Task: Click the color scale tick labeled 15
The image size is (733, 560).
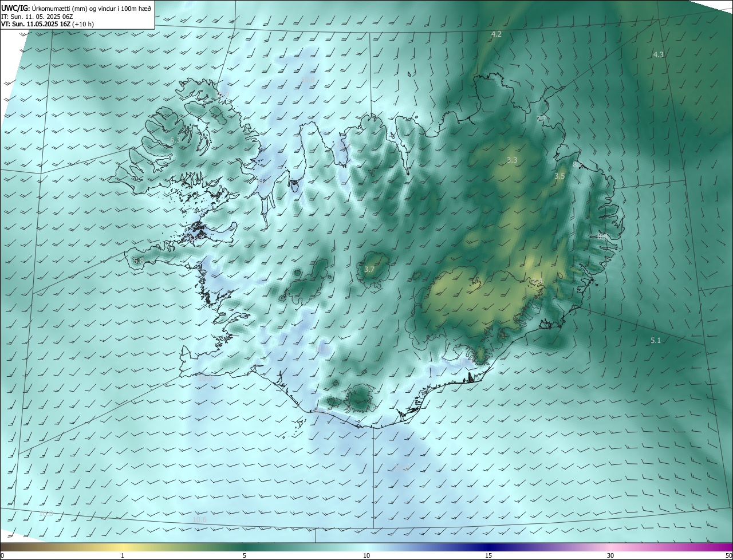Action: 488,555
